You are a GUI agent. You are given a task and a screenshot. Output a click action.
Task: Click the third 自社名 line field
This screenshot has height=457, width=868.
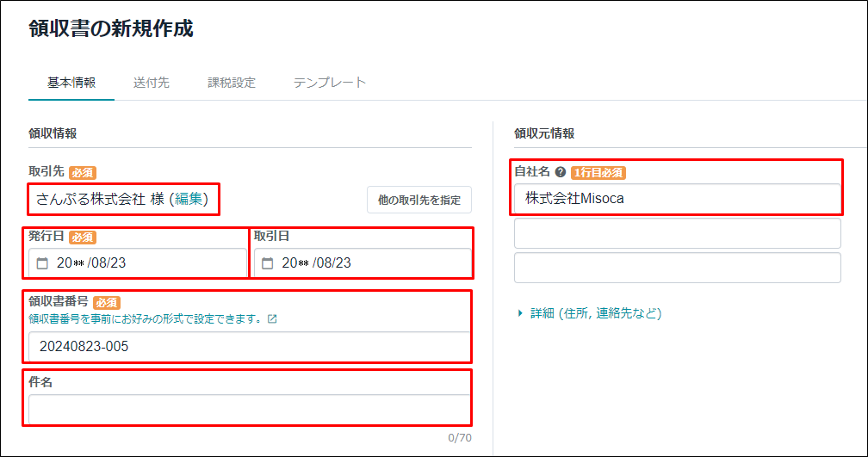[677, 268]
